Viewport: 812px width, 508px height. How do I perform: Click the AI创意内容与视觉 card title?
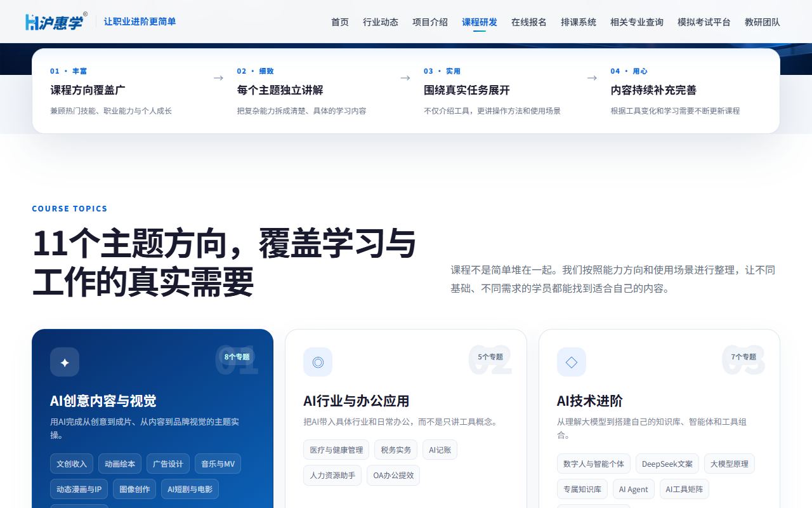[103, 401]
